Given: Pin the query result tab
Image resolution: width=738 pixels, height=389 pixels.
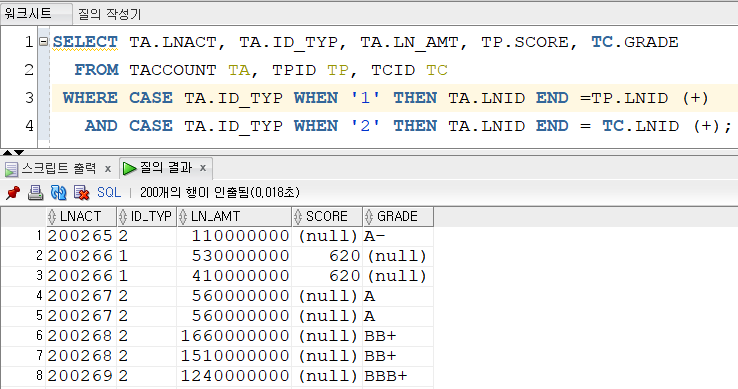Looking at the screenshot, I should 13,193.
